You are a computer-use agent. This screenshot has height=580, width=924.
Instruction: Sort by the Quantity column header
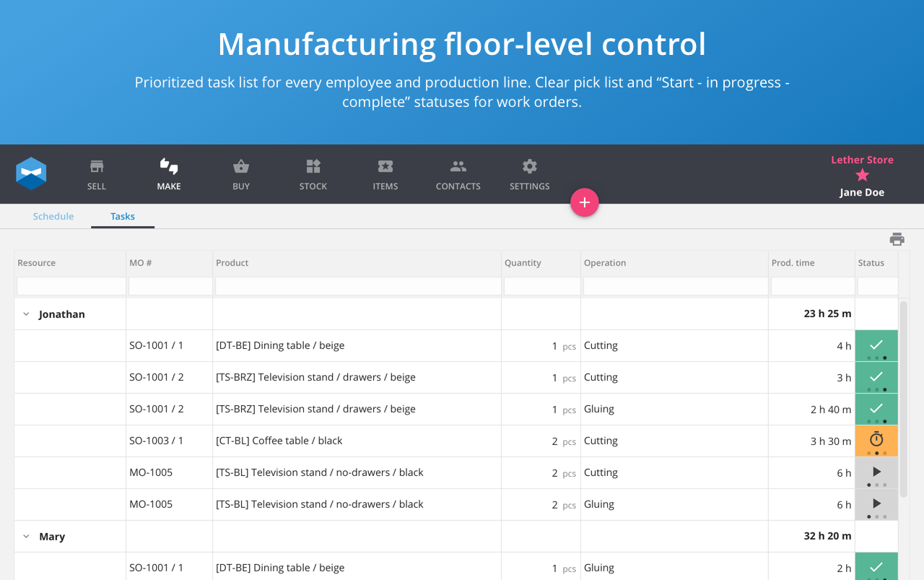(523, 263)
